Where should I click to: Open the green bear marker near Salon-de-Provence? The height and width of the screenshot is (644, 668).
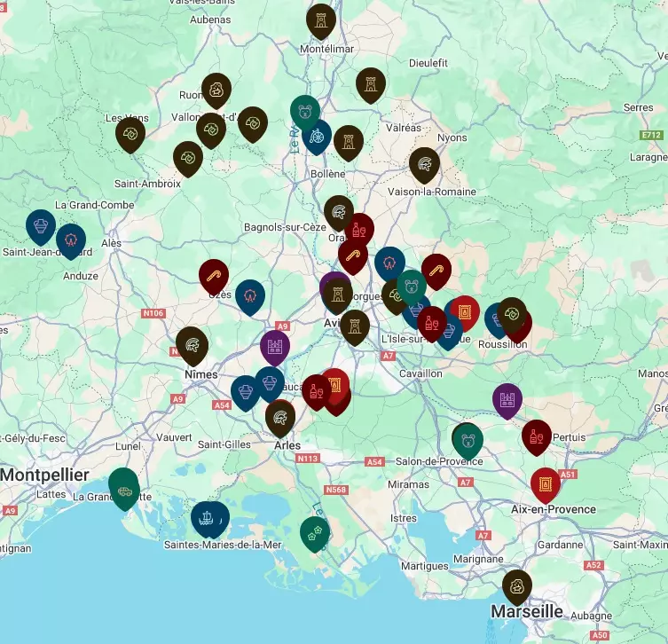[x=468, y=439]
